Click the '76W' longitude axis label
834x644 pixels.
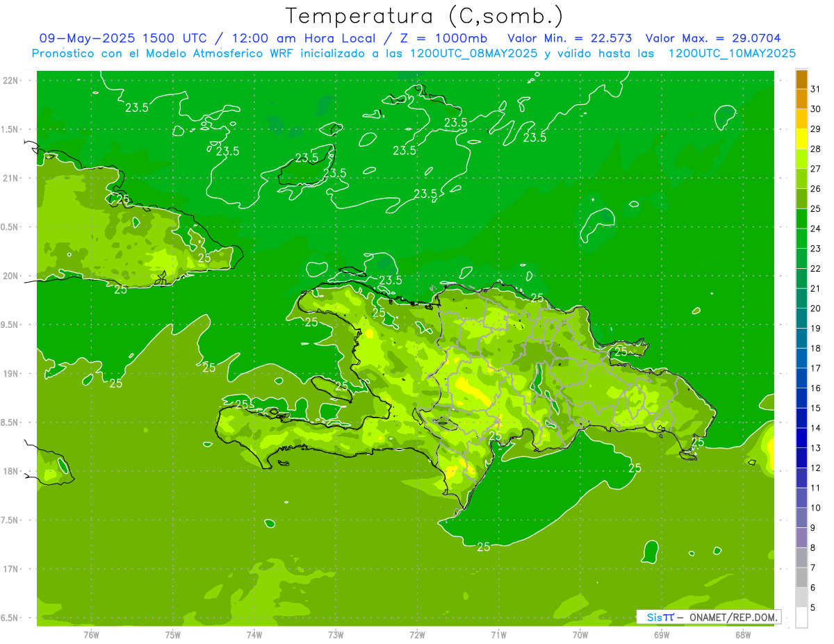coord(91,634)
